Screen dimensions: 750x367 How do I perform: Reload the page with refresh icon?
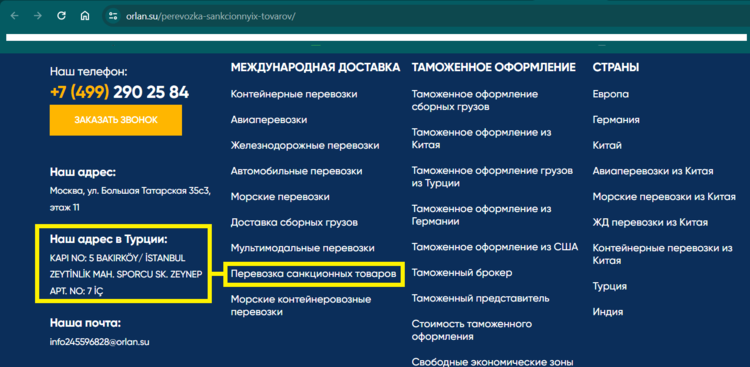(x=61, y=16)
